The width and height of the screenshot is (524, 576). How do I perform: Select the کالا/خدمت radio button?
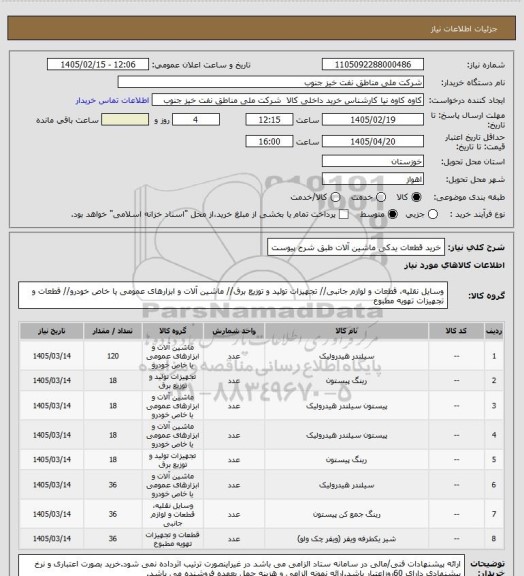point(335,197)
